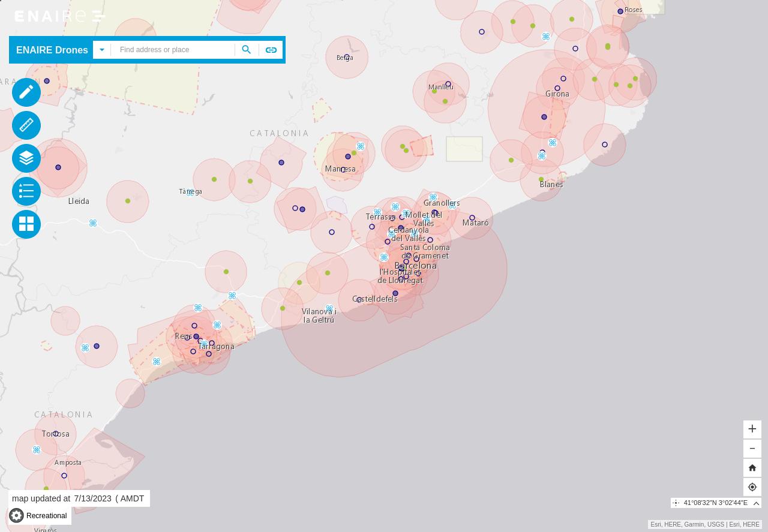The width and height of the screenshot is (768, 532).
Task: Reset map to home extent
Action: [x=752, y=468]
